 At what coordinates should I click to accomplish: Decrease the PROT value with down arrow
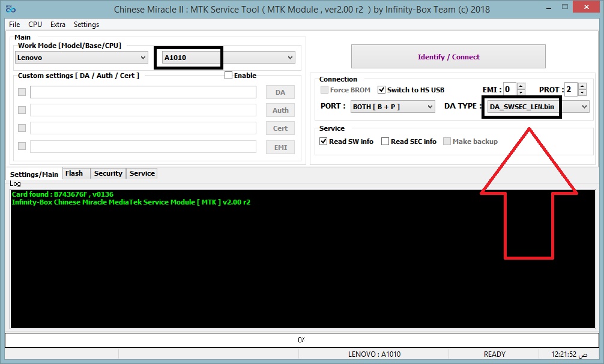point(582,92)
